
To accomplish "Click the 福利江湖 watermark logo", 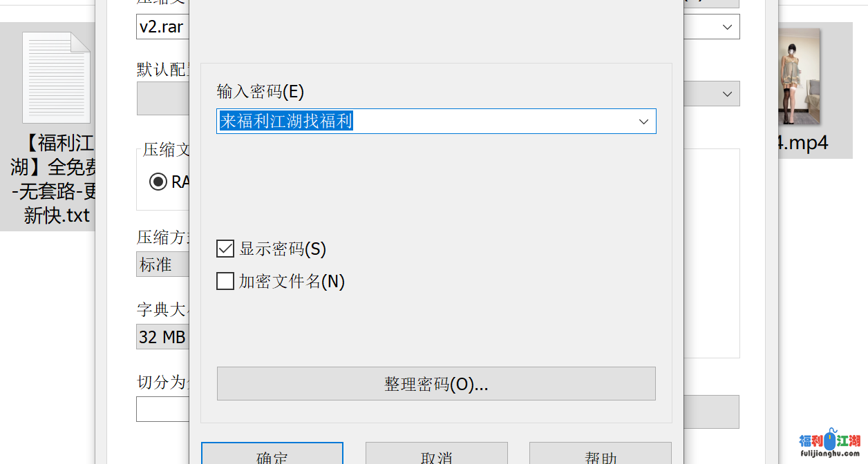I will (829, 445).
